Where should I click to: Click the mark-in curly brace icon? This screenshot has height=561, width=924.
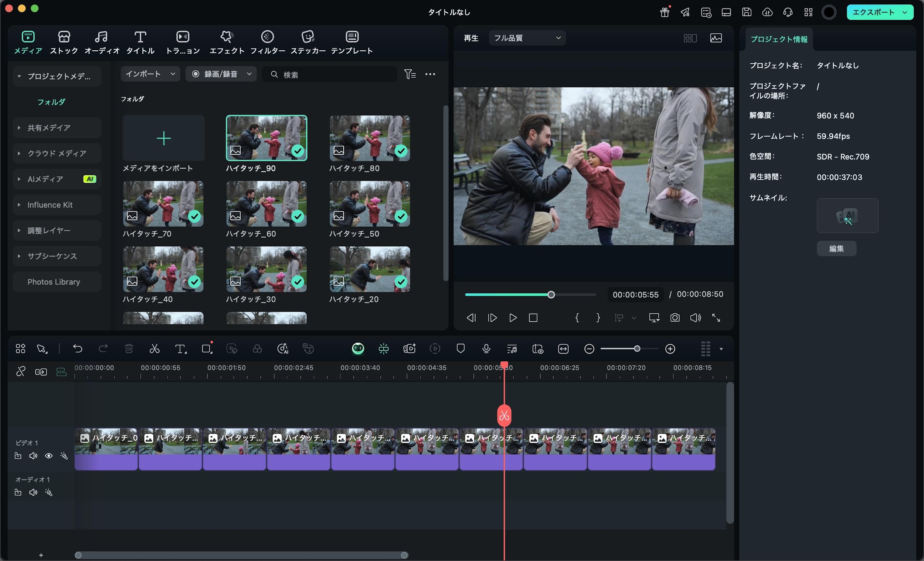point(577,318)
